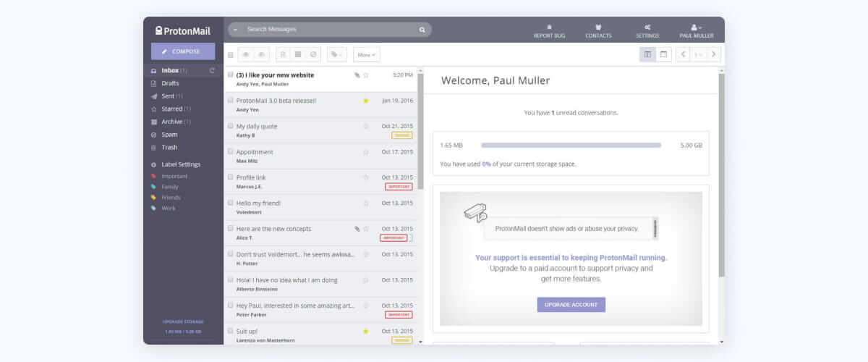Open the Paul Muller account menu

click(697, 31)
